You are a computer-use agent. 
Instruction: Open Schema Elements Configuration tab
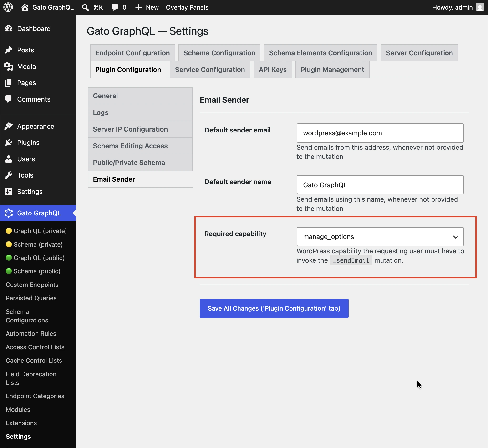[320, 53]
